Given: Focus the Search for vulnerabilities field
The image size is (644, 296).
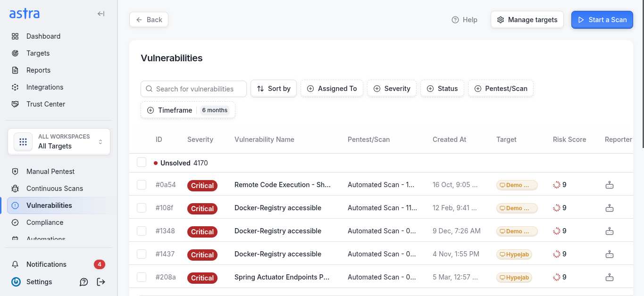Looking at the screenshot, I should (x=193, y=89).
